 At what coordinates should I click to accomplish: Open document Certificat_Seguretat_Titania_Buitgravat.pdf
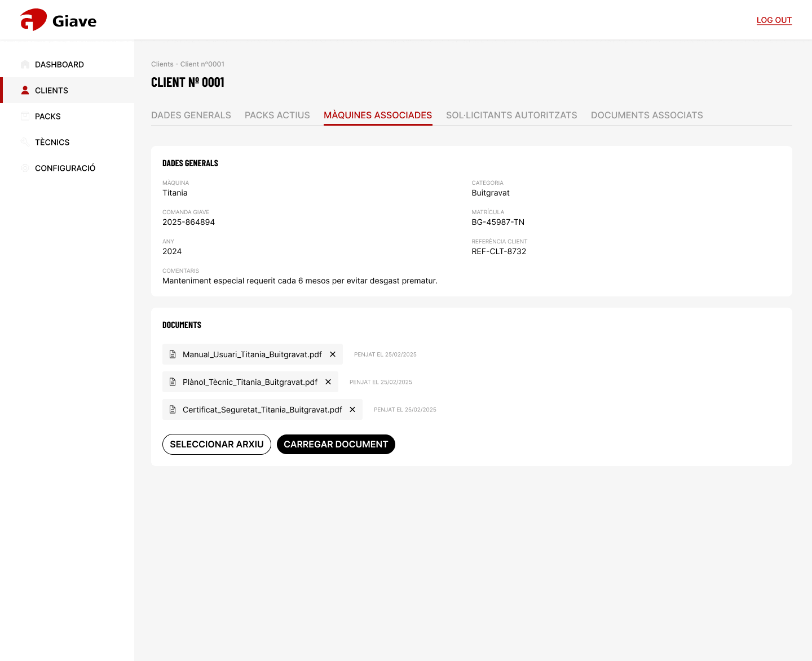tap(262, 410)
